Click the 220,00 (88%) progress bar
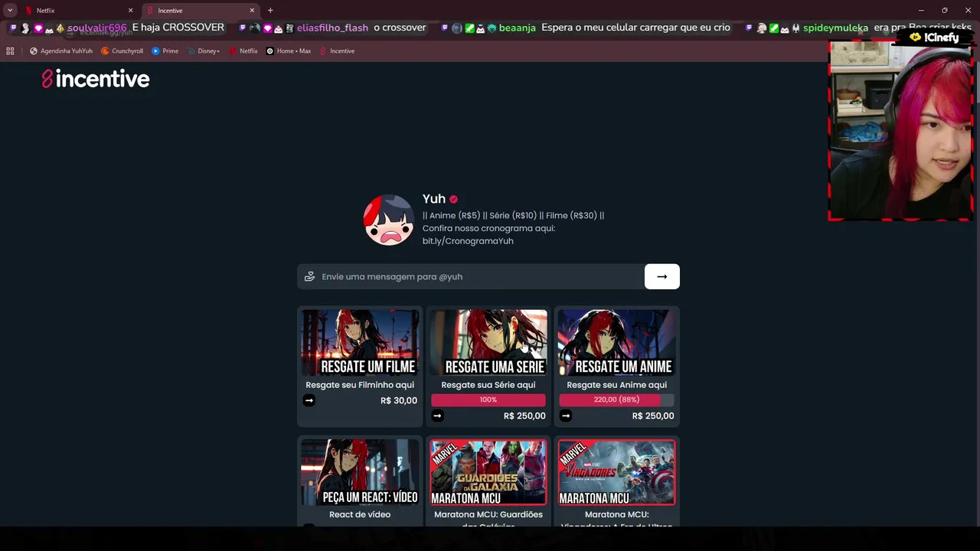Image resolution: width=980 pixels, height=551 pixels. pos(616,399)
